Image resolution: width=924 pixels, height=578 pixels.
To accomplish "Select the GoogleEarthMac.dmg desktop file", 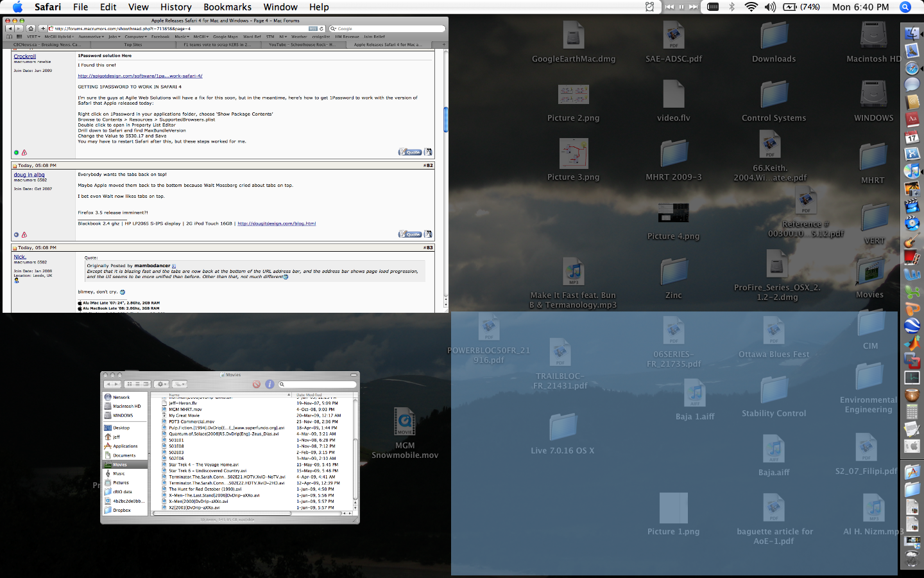I will 574,42.
